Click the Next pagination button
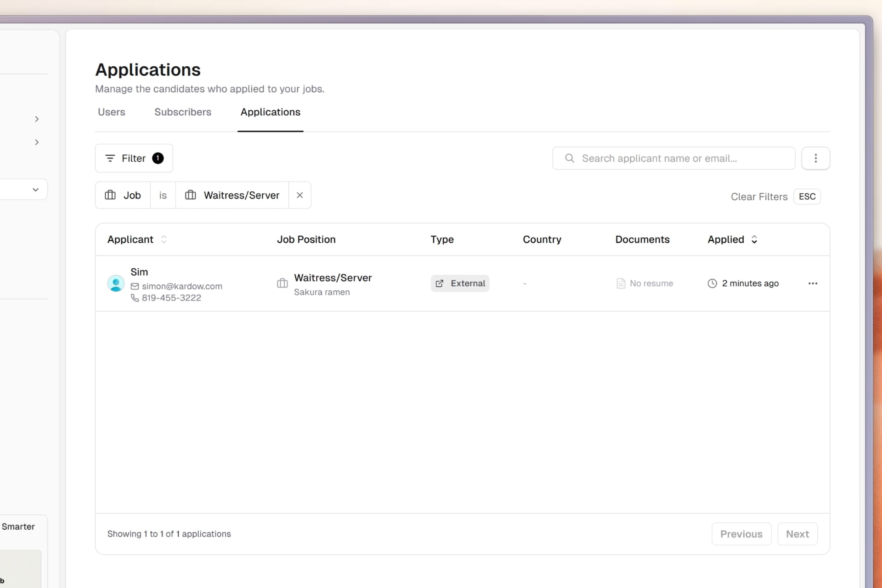This screenshot has width=882, height=588. (797, 534)
